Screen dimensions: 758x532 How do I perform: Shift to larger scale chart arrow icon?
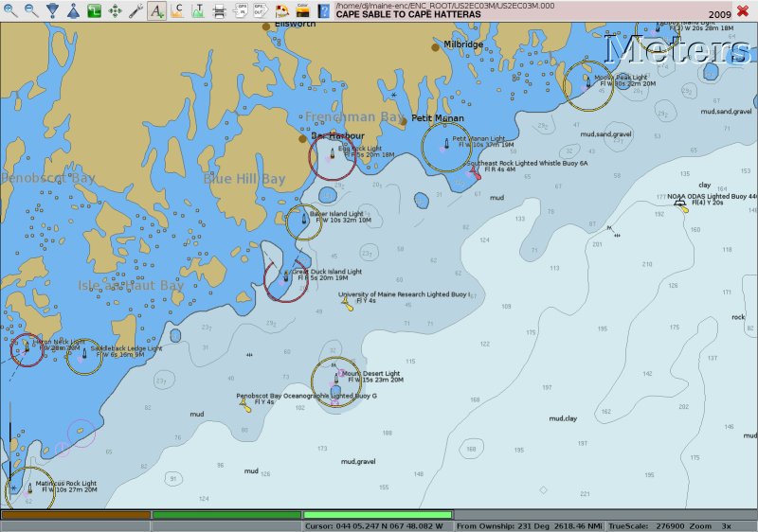tap(52, 11)
